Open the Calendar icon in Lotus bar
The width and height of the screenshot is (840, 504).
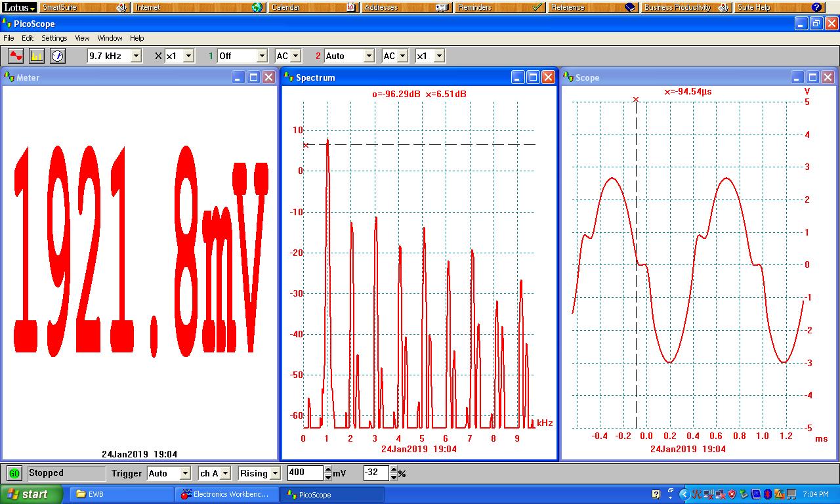click(x=350, y=7)
